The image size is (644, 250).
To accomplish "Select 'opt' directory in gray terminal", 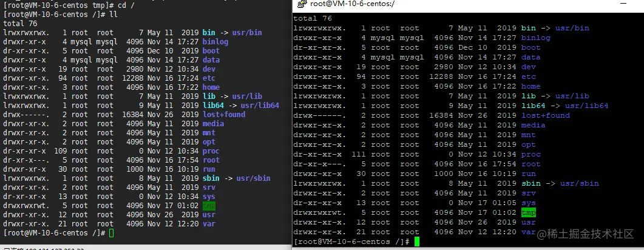I will point(209,141).
